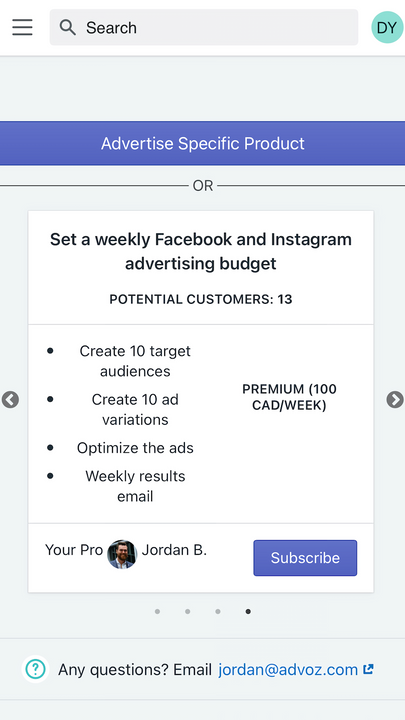405x720 pixels.
Task: Click the teal question mark help icon
Action: pos(35,669)
